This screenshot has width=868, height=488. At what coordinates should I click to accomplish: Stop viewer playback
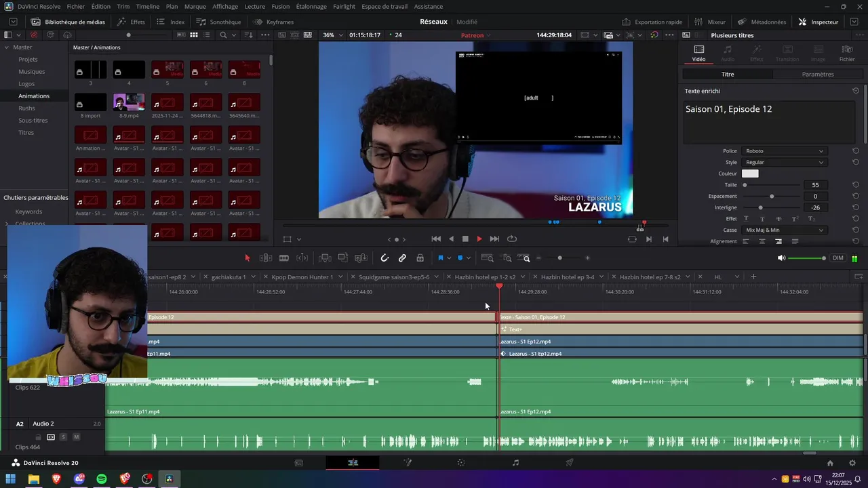pyautogui.click(x=465, y=239)
